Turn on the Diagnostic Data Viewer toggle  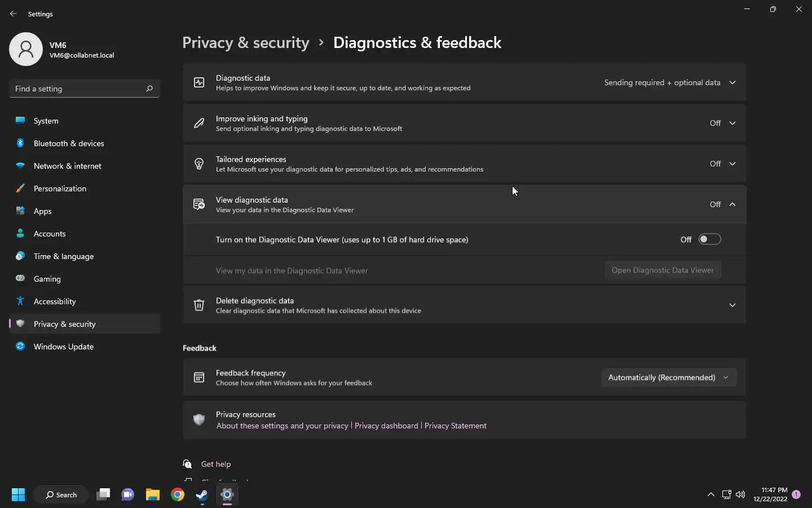(709, 239)
